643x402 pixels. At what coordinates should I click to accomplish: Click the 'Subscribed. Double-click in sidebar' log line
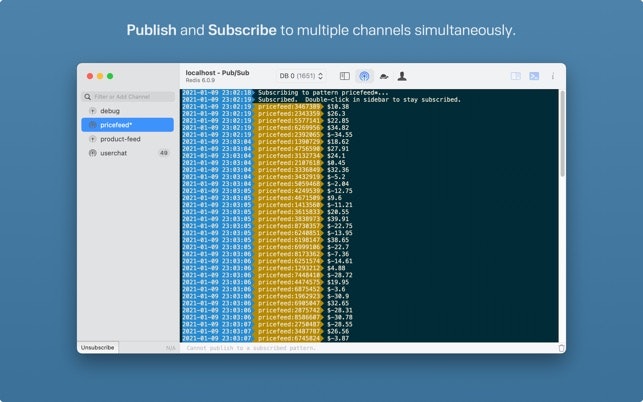359,100
